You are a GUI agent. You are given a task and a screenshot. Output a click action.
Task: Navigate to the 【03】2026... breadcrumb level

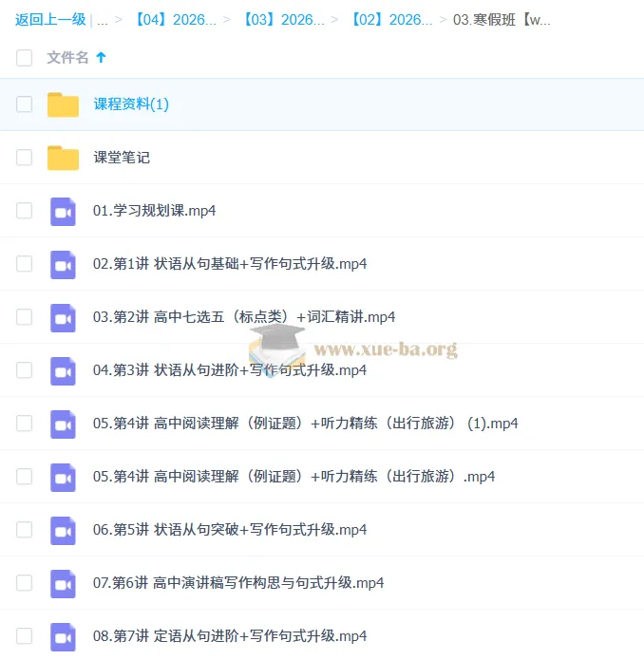[281, 19]
